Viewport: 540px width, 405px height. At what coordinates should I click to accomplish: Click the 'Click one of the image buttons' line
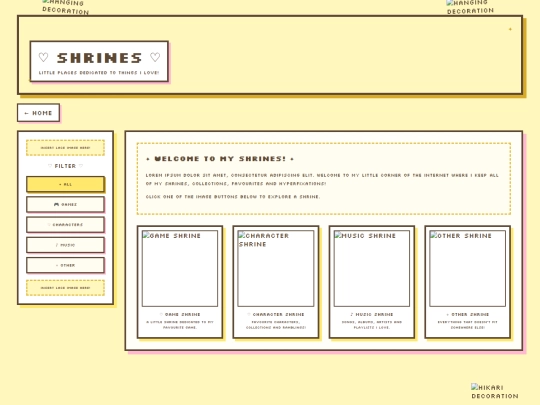click(233, 197)
